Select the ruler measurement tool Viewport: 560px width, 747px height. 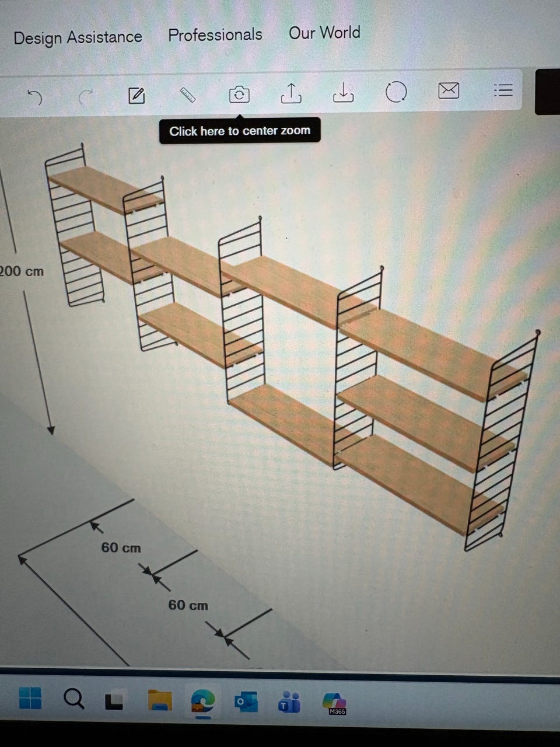click(187, 95)
